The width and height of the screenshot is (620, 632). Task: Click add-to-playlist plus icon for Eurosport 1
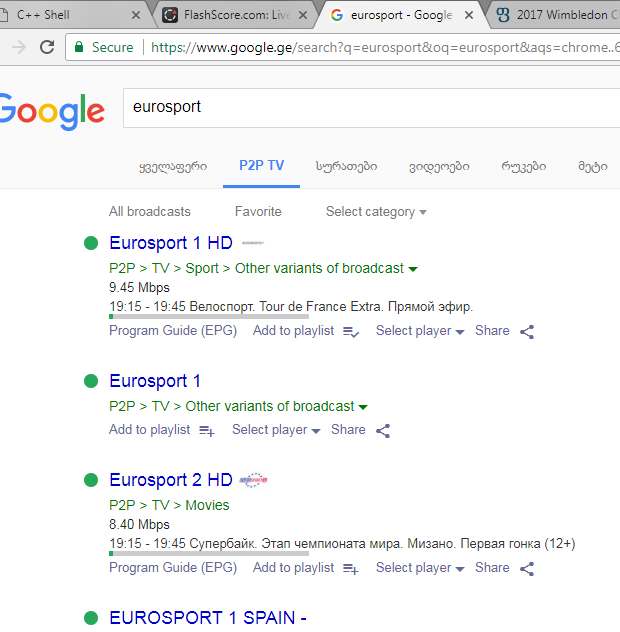207,431
